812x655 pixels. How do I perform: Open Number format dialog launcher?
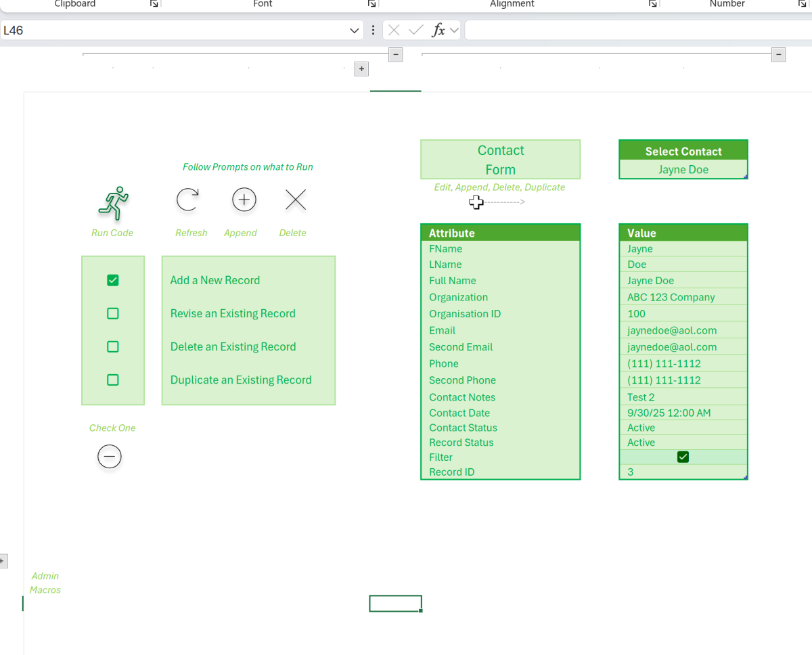[x=802, y=3]
